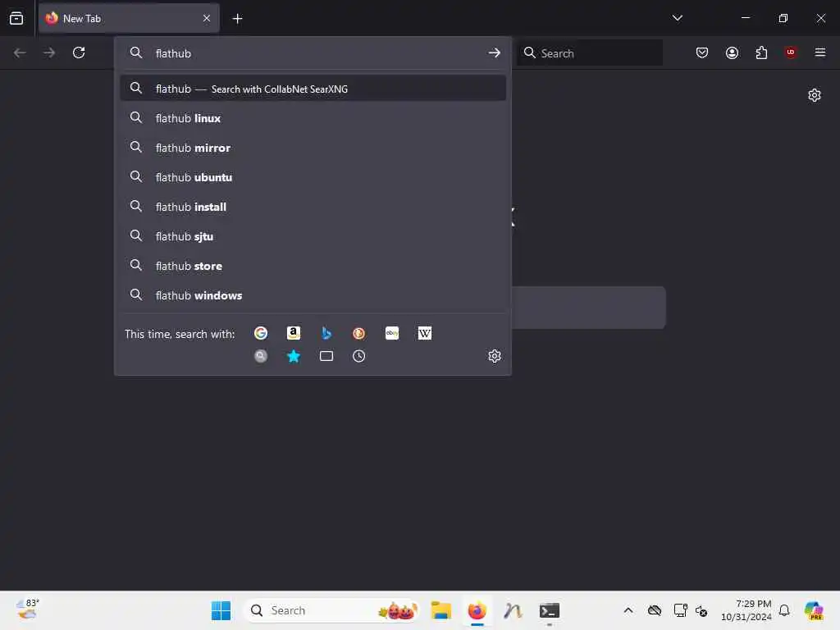Image resolution: width=840 pixels, height=630 pixels.
Task: Open the terminal app from the taskbar
Action: (x=550, y=610)
